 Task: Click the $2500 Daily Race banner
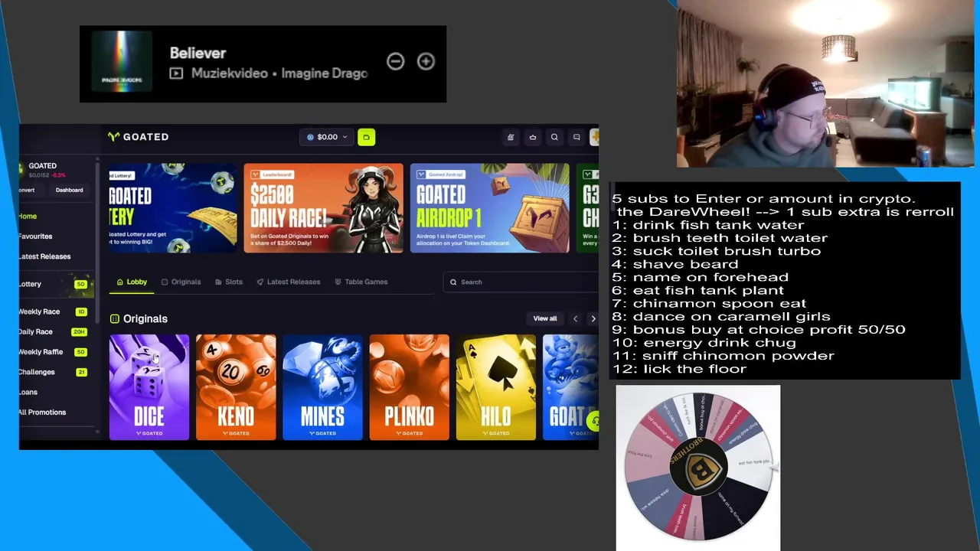click(323, 208)
